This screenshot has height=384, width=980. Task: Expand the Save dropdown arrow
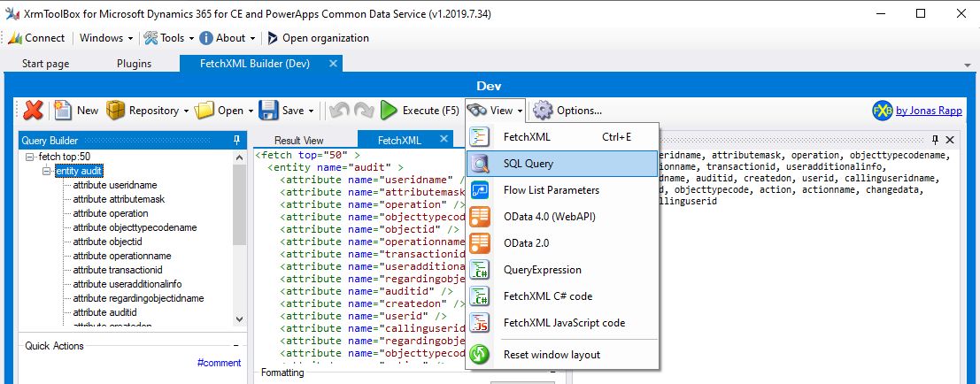312,111
